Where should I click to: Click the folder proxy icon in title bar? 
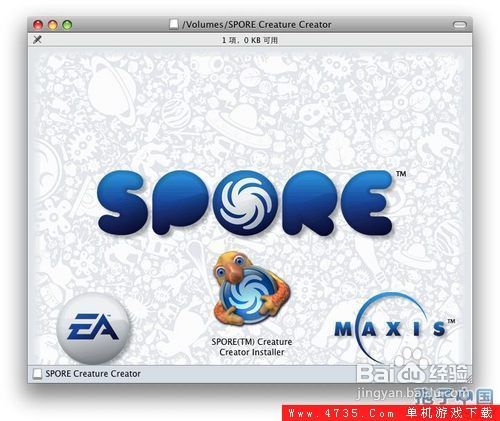tap(173, 24)
